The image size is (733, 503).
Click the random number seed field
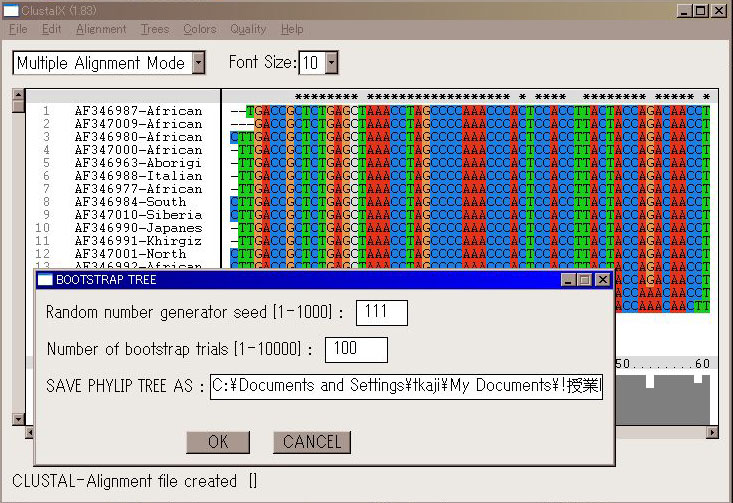point(381,313)
